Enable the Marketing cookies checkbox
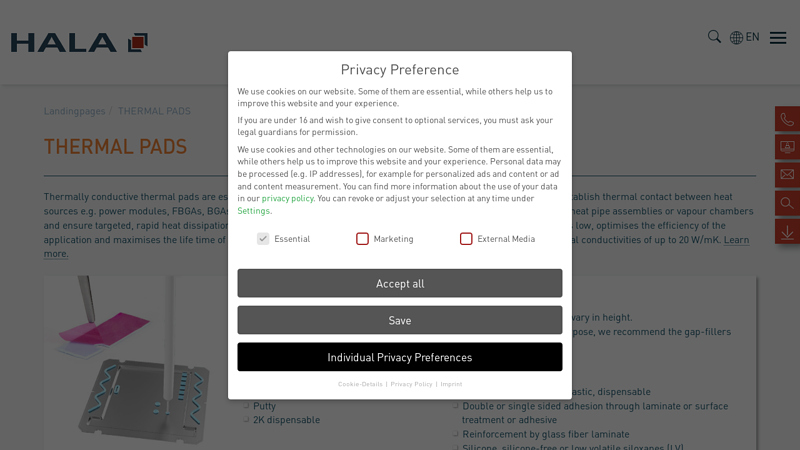 362,239
